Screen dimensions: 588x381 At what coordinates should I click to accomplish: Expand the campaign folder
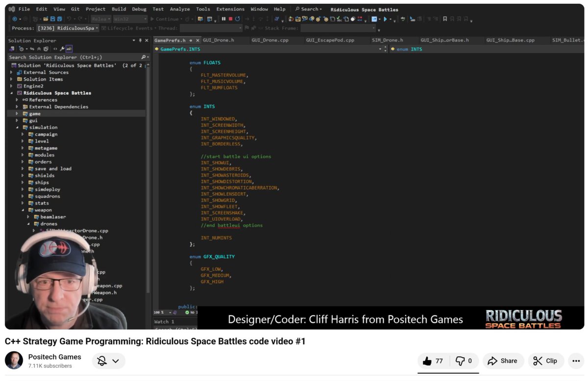click(23, 134)
